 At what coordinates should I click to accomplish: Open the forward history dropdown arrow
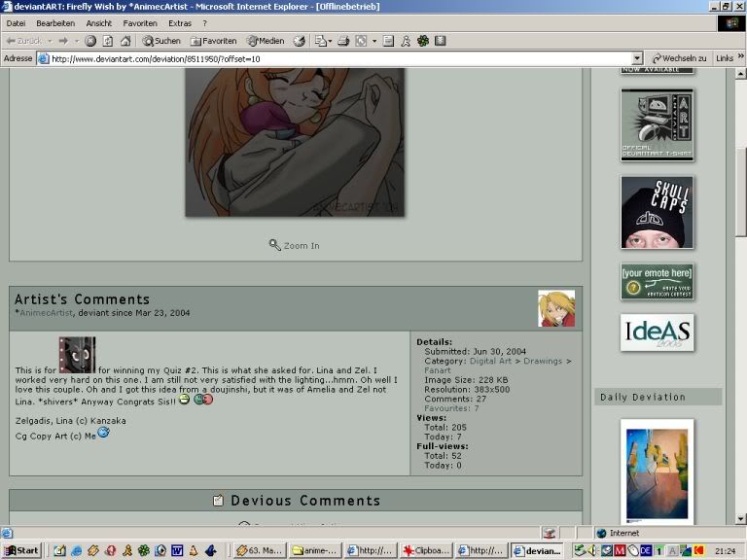pos(77,41)
